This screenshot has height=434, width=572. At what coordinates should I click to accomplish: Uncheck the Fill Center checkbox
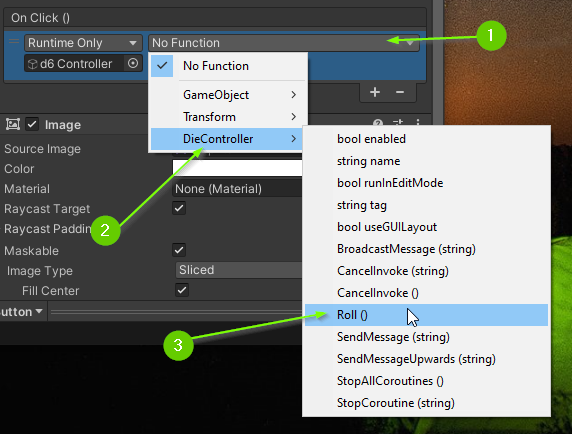pyautogui.click(x=182, y=290)
